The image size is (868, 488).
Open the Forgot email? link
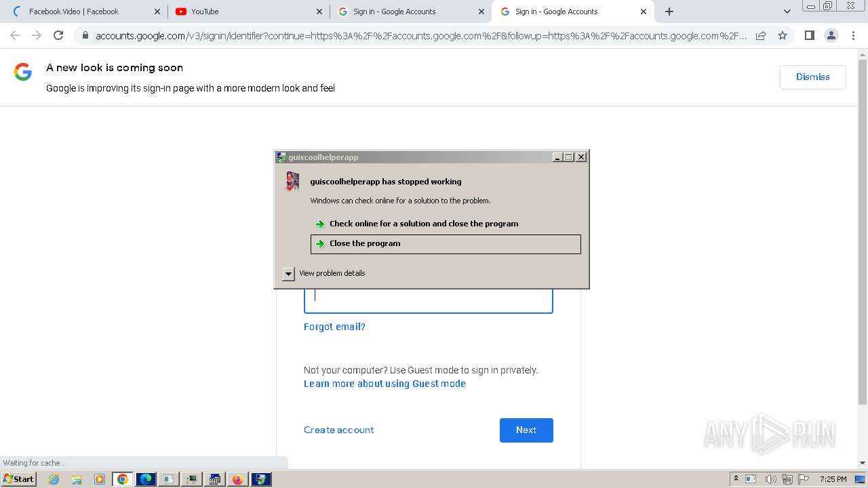334,327
